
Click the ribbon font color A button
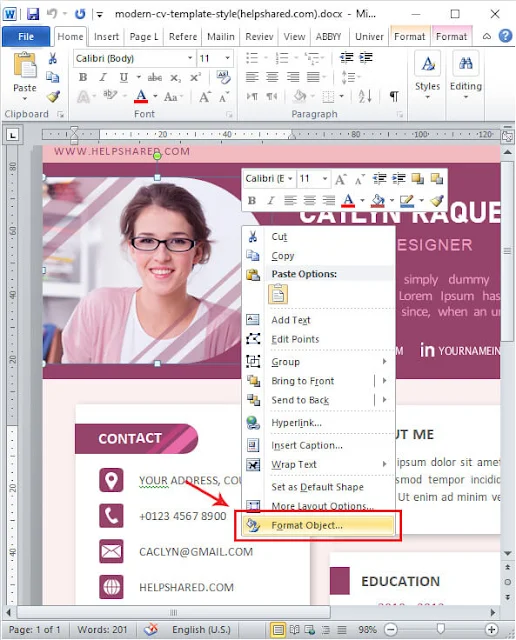[141, 96]
